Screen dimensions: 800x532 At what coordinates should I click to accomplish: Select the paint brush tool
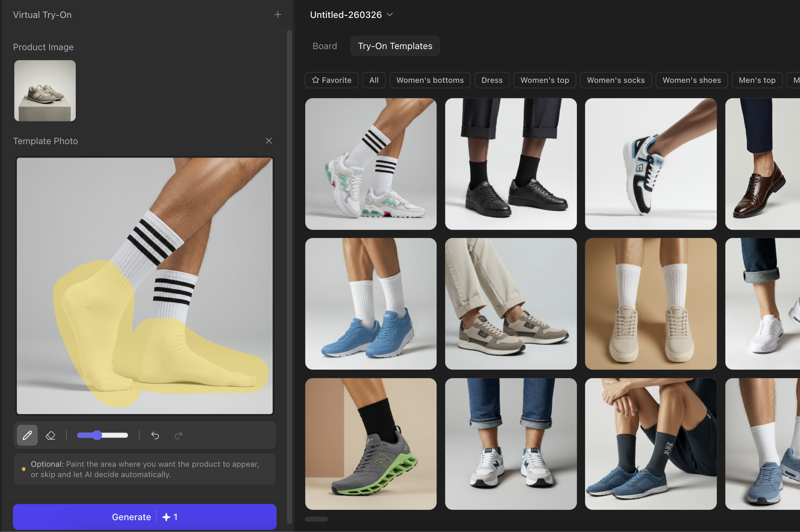(27, 435)
